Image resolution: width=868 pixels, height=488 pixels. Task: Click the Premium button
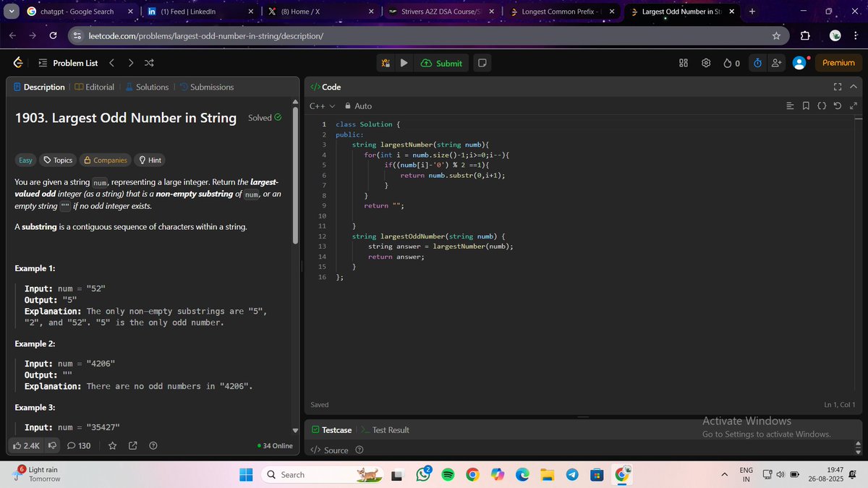coord(838,63)
